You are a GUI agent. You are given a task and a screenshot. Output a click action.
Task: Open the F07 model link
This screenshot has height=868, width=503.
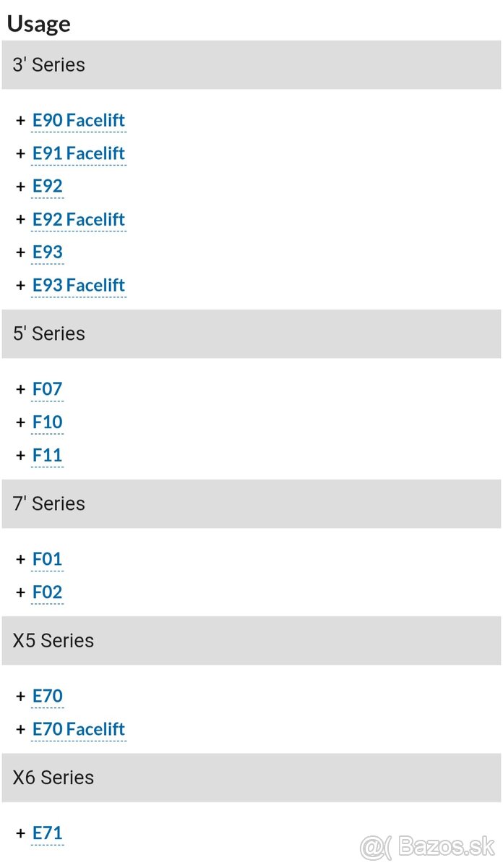click(x=48, y=389)
